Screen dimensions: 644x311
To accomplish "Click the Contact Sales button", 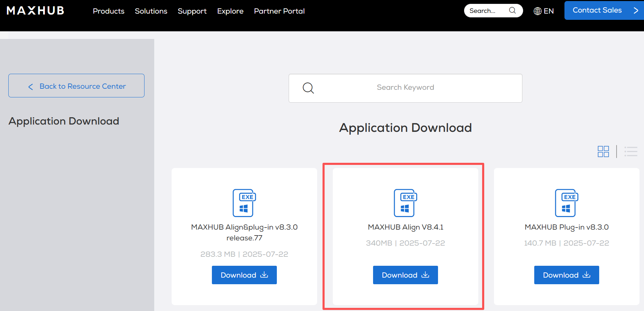I will click(x=604, y=10).
